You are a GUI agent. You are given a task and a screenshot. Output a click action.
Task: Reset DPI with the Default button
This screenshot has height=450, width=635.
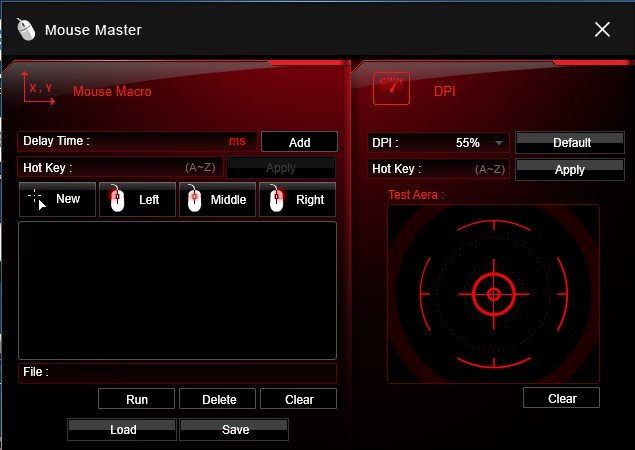tap(570, 143)
